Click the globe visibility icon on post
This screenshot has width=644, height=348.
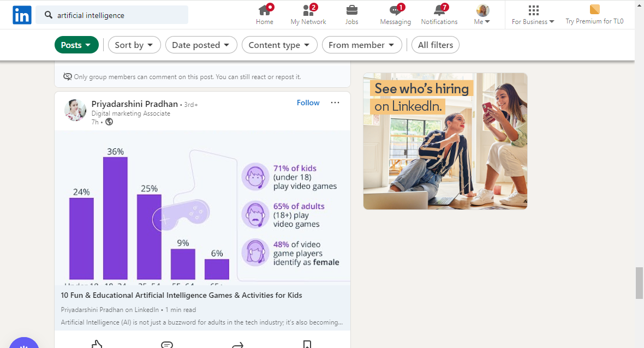(109, 122)
